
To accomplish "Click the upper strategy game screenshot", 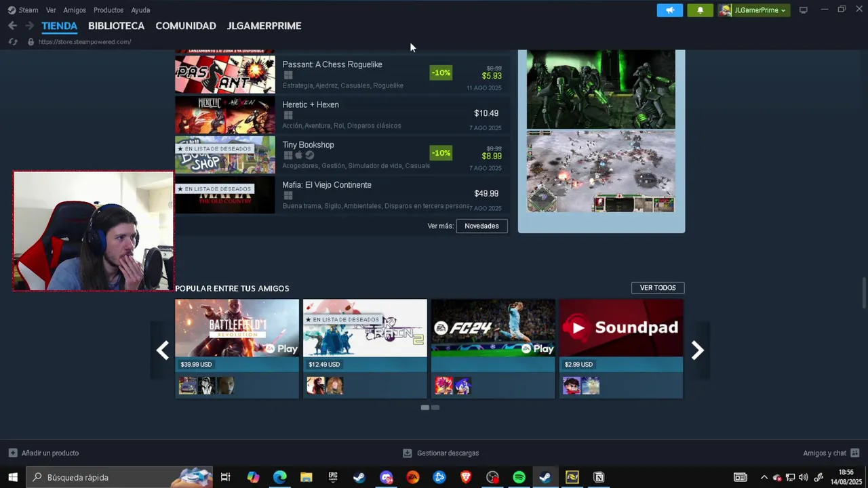I will (x=601, y=89).
